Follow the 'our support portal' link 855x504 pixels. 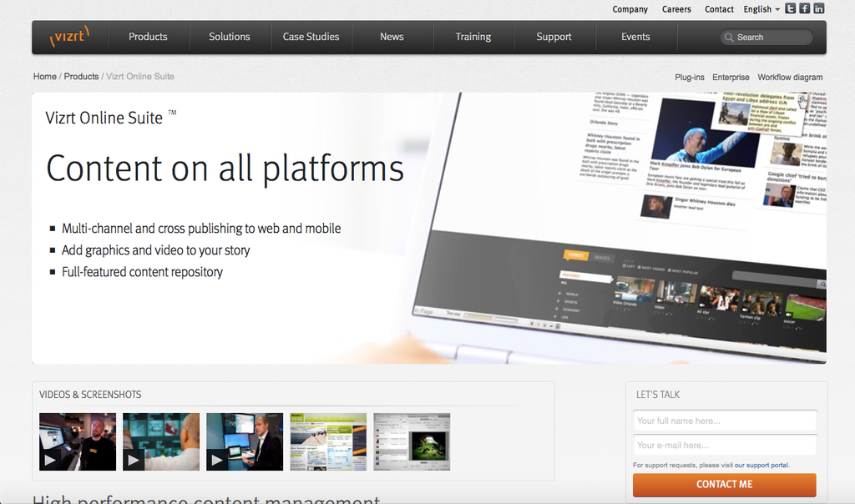click(x=761, y=466)
